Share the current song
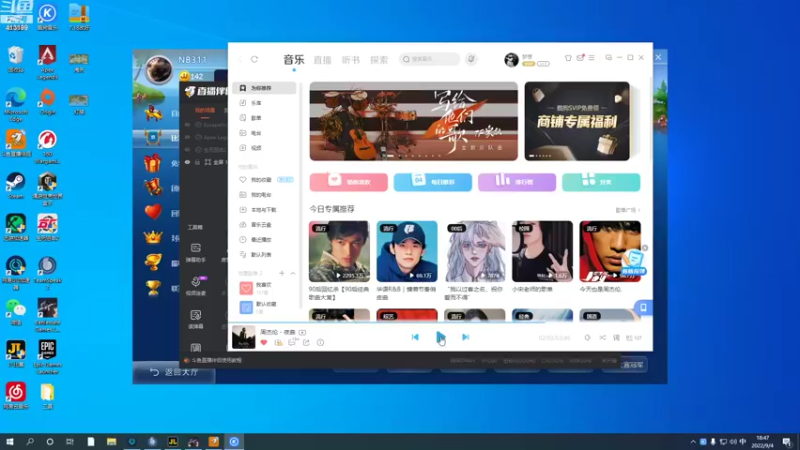This screenshot has height=450, width=800. [x=306, y=343]
